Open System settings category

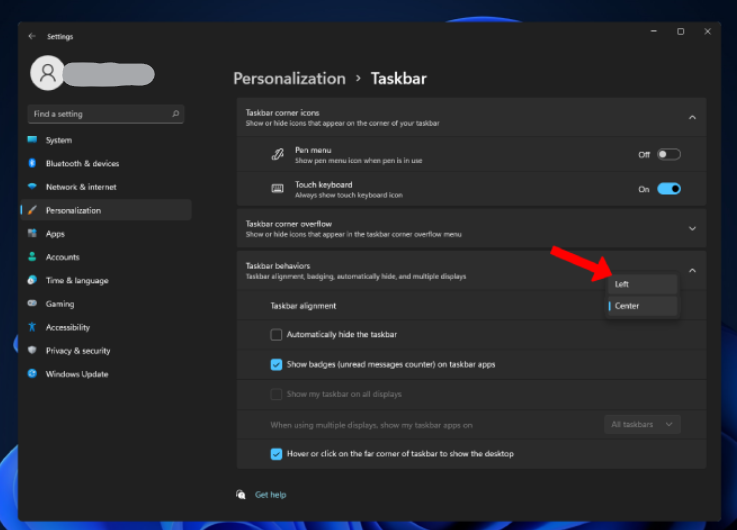[106, 140]
